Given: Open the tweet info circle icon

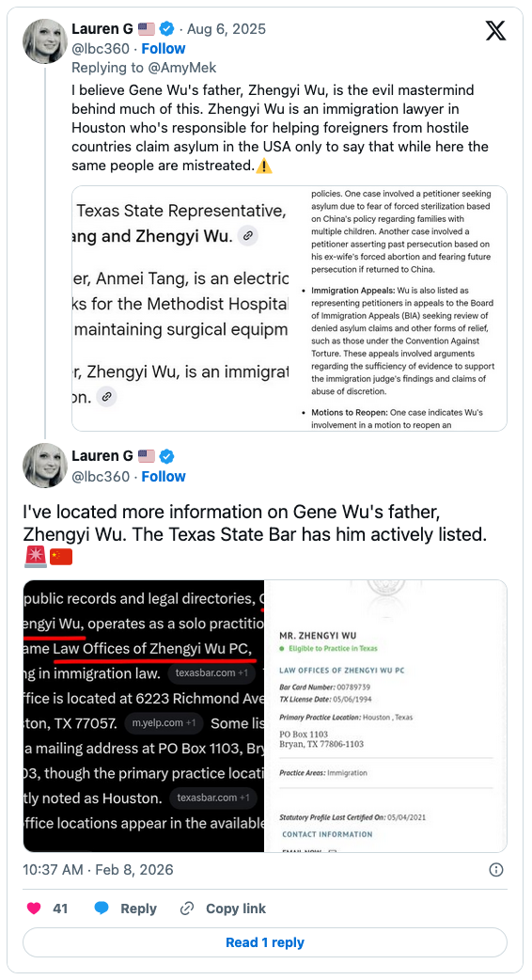Looking at the screenshot, I should [x=495, y=869].
